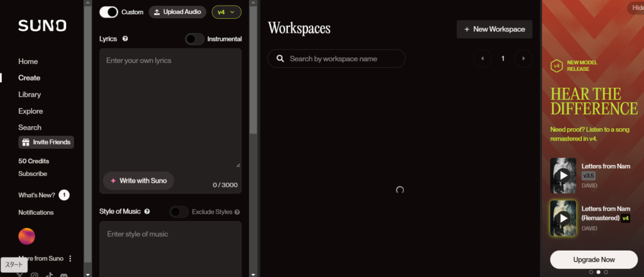The height and width of the screenshot is (277, 644).
Task: Select first banner carousel dot
Action: 591,272
